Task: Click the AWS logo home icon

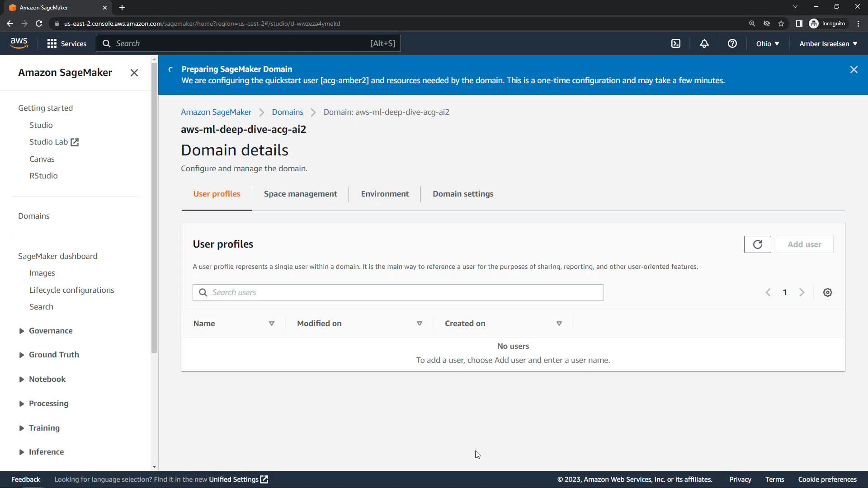Action: coord(19,43)
